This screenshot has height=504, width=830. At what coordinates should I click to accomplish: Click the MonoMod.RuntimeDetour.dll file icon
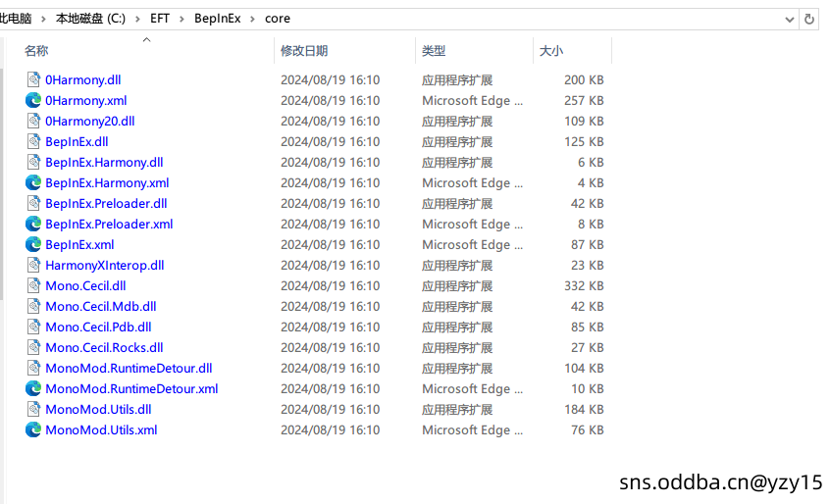click(x=33, y=369)
